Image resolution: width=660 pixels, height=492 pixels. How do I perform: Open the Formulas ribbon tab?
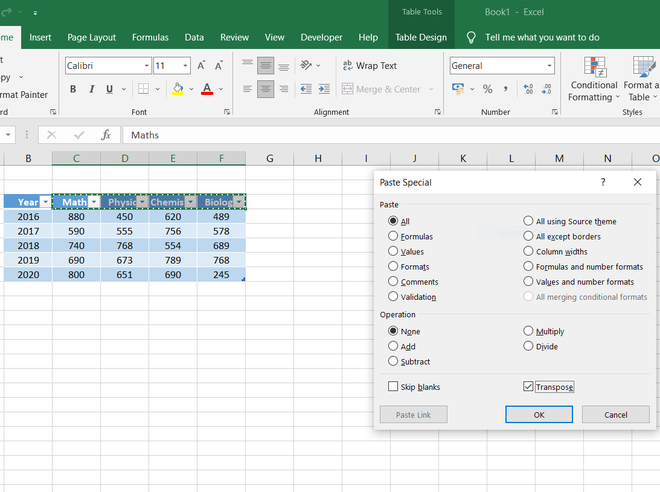(150, 37)
